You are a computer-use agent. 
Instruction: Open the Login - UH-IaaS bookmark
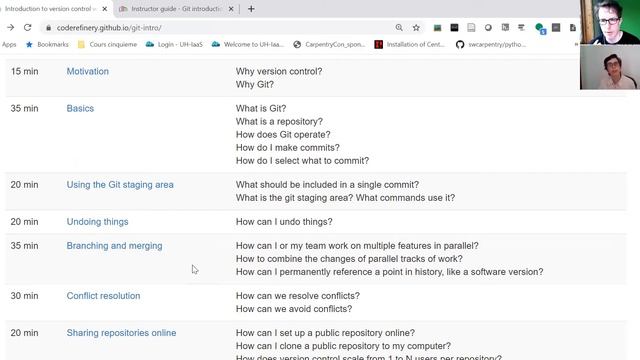tap(174, 44)
